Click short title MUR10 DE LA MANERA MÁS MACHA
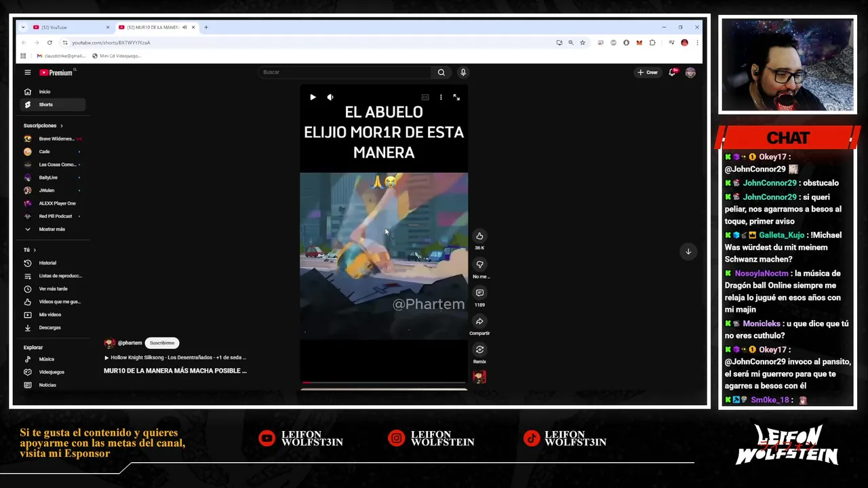The height and width of the screenshot is (488, 868). [x=175, y=371]
